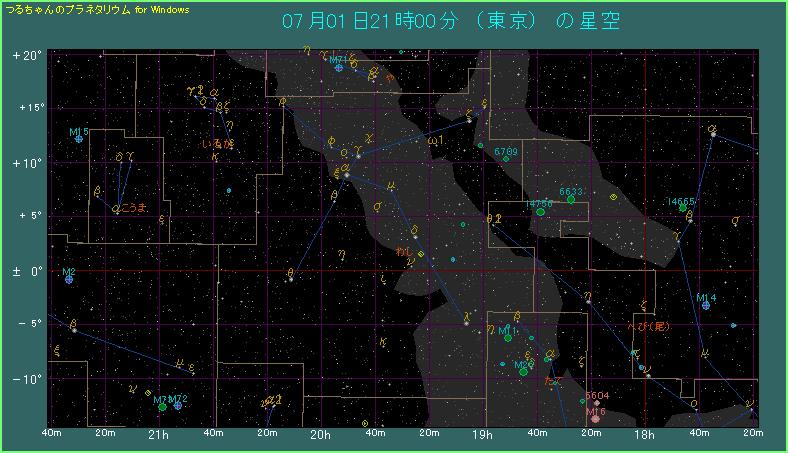The height and width of the screenshot is (453, 788).
Task: Select the M72 cluster symbol
Action: click(178, 406)
